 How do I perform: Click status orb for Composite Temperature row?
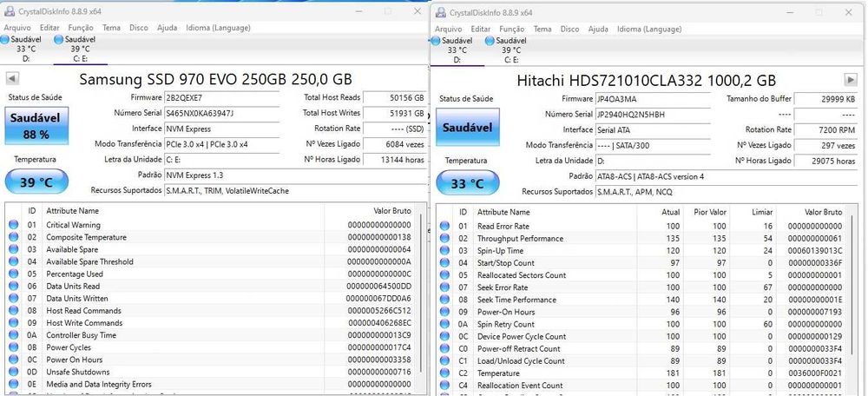coord(13,237)
